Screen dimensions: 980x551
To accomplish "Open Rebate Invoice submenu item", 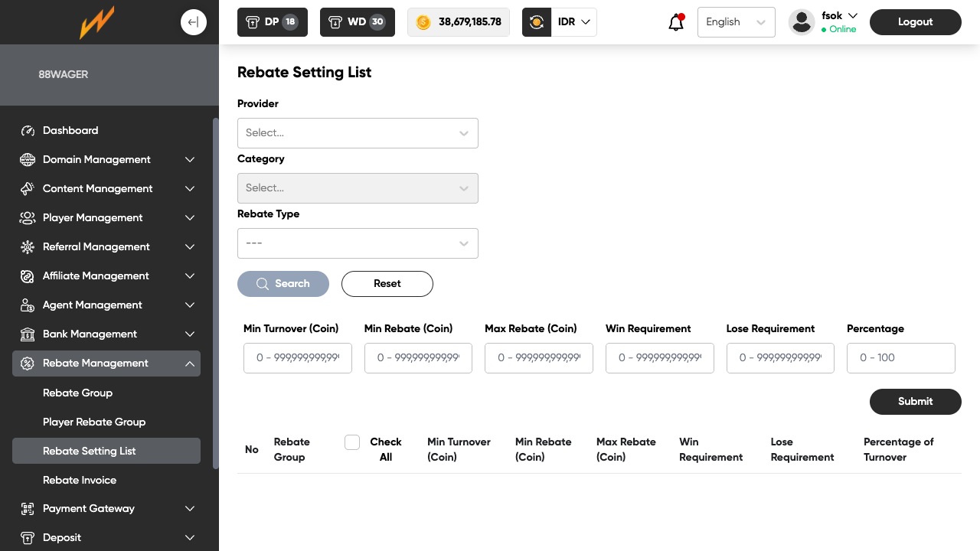I will coord(80,481).
